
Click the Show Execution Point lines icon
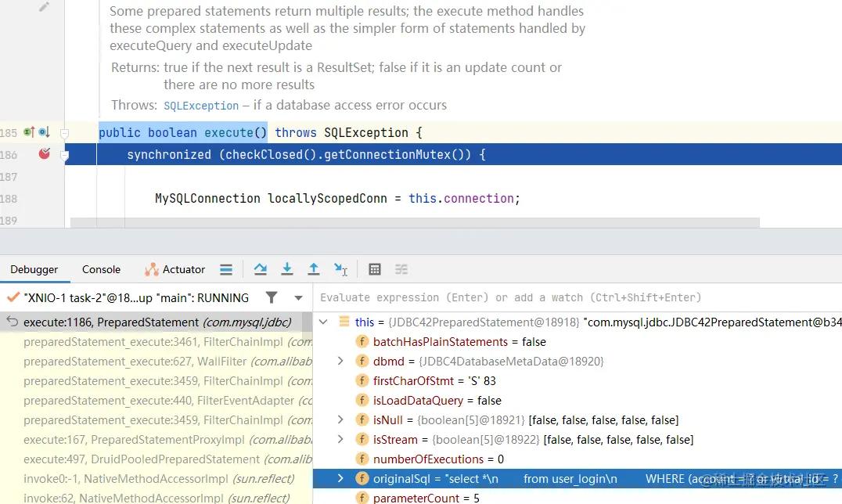[x=226, y=269]
